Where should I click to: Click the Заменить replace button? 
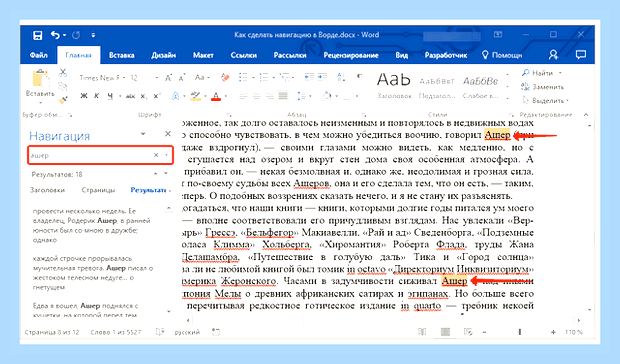[x=542, y=87]
